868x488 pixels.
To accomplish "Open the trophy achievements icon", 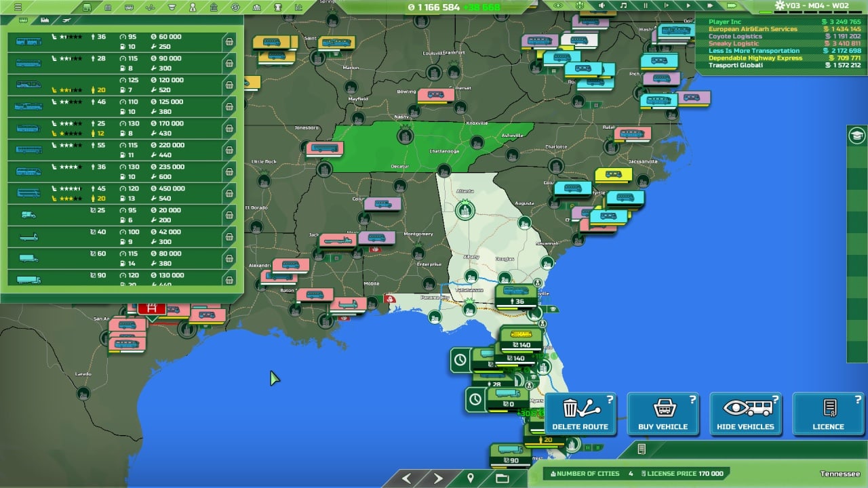I will pos(277,7).
